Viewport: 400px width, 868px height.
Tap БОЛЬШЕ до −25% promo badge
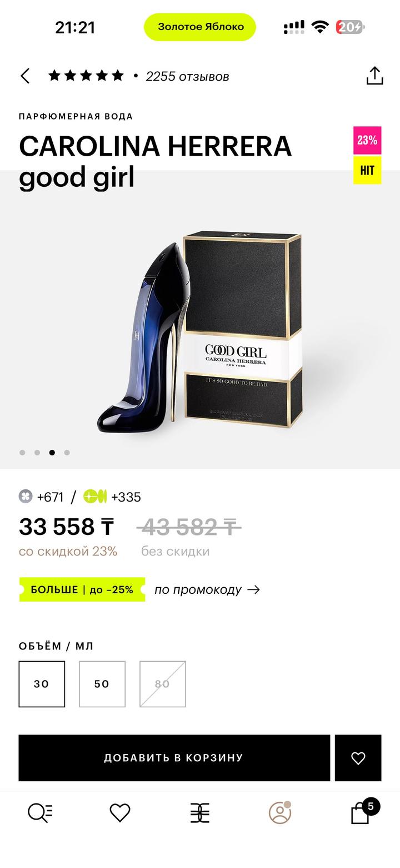(82, 589)
